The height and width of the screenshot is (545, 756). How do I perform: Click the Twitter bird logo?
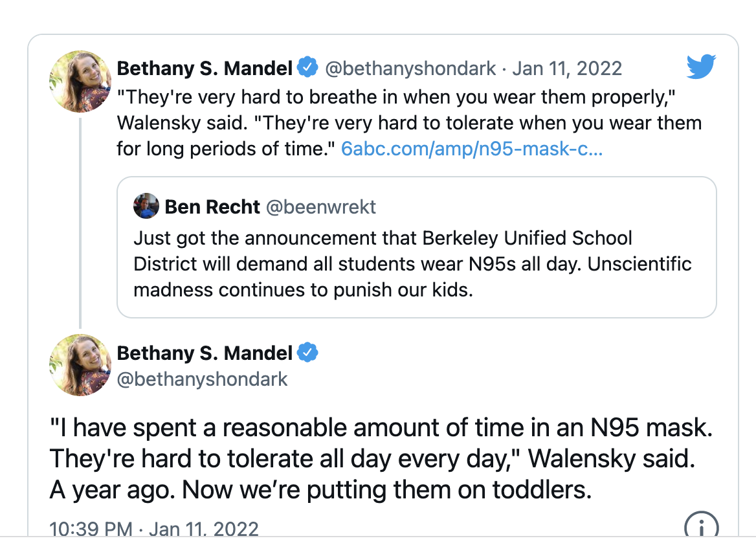tap(700, 67)
